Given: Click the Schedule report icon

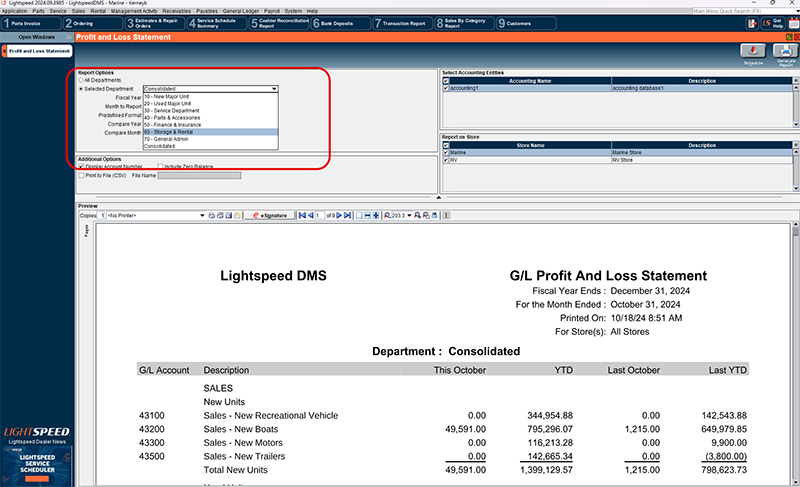Looking at the screenshot, I should [753, 51].
